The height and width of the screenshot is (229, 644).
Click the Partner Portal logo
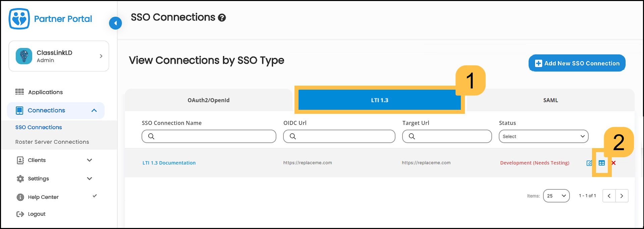pyautogui.click(x=19, y=19)
